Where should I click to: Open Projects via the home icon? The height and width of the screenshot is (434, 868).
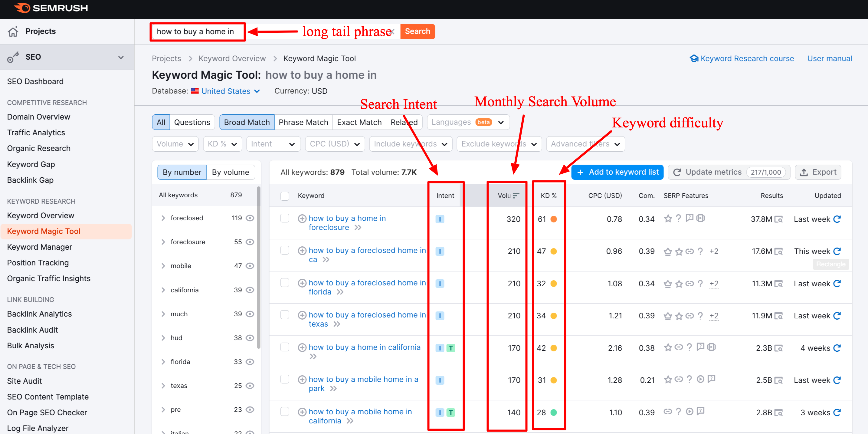click(13, 31)
